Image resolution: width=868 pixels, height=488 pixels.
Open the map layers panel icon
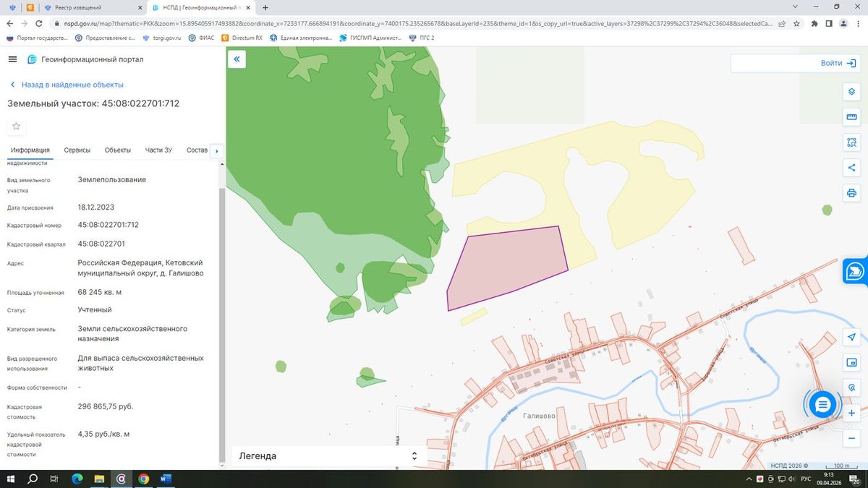pos(851,92)
